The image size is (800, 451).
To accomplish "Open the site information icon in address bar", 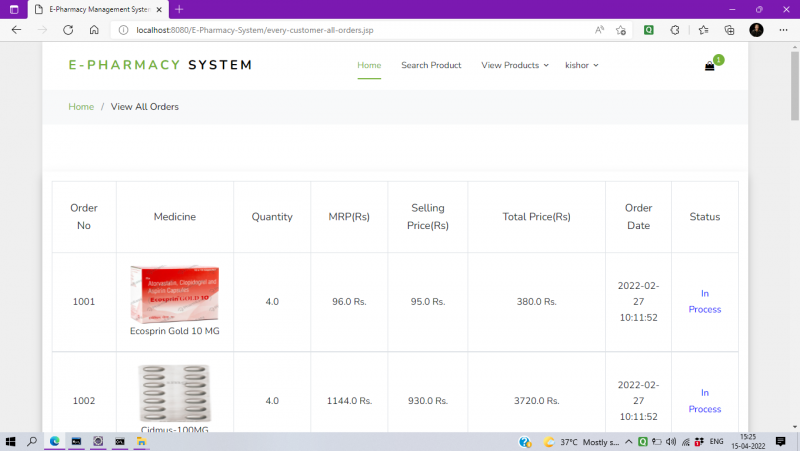I will click(123, 30).
